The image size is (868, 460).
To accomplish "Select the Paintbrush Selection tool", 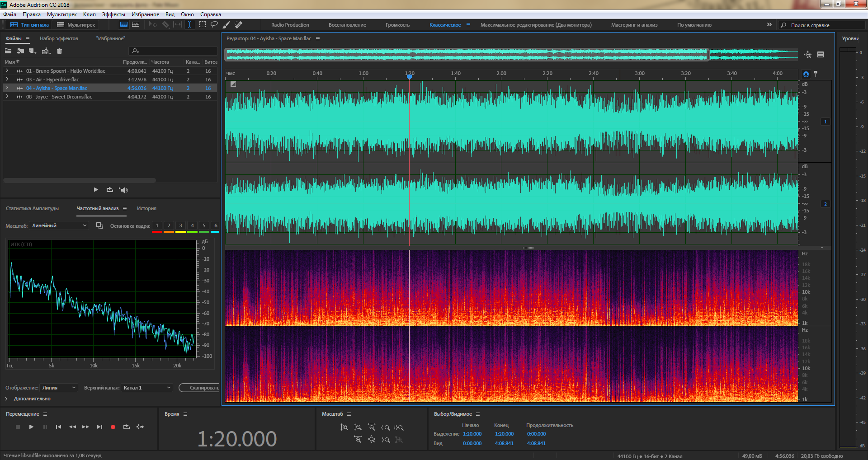I will [226, 24].
